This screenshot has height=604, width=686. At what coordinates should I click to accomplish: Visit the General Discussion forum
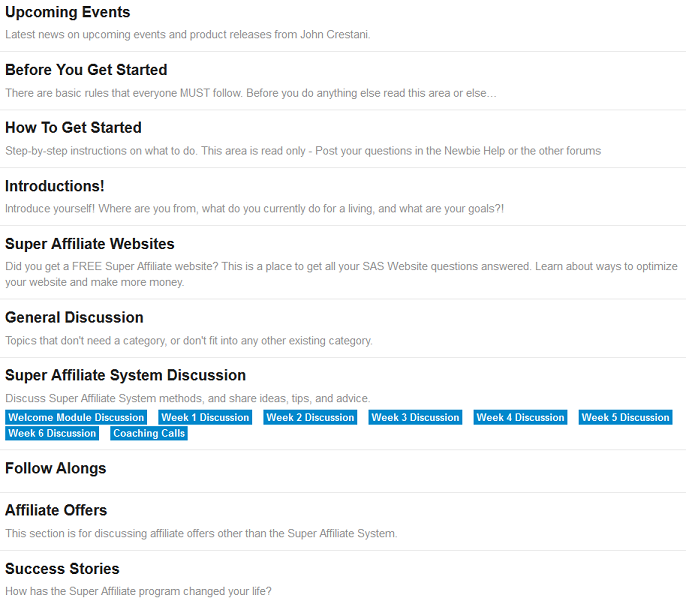[x=74, y=317]
